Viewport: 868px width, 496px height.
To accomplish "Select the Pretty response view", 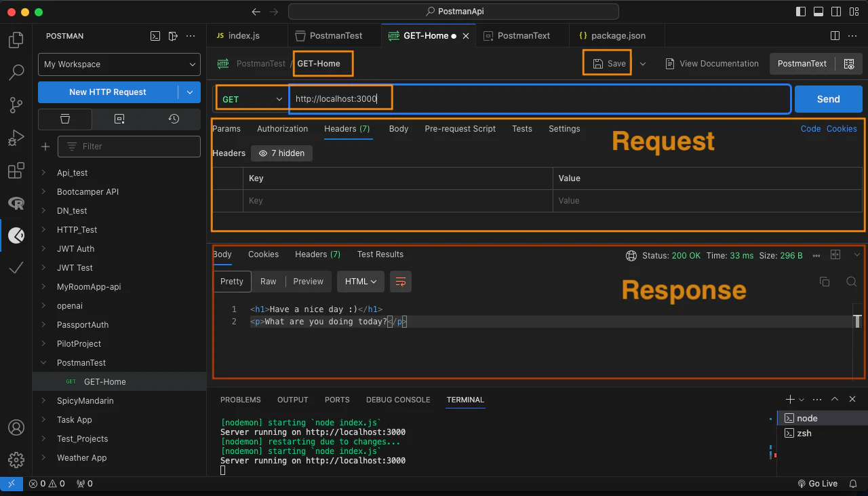I will [x=232, y=282].
